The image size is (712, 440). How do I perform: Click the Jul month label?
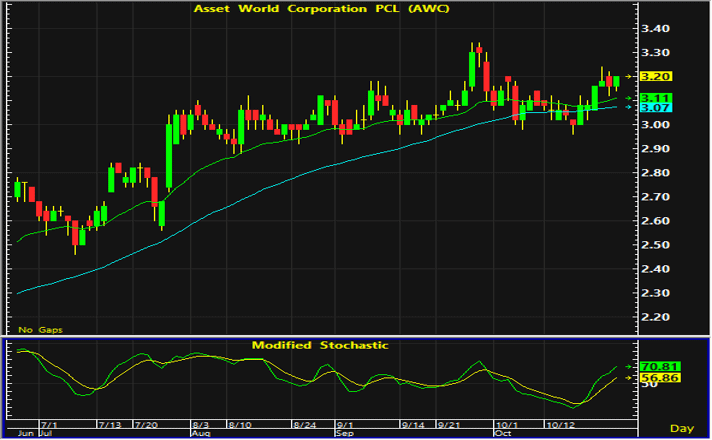46,434
